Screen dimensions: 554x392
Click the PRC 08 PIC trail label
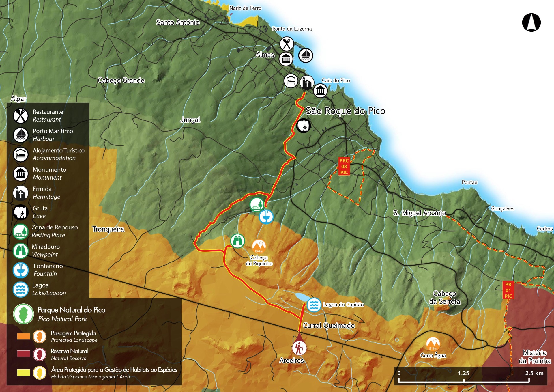click(x=344, y=167)
